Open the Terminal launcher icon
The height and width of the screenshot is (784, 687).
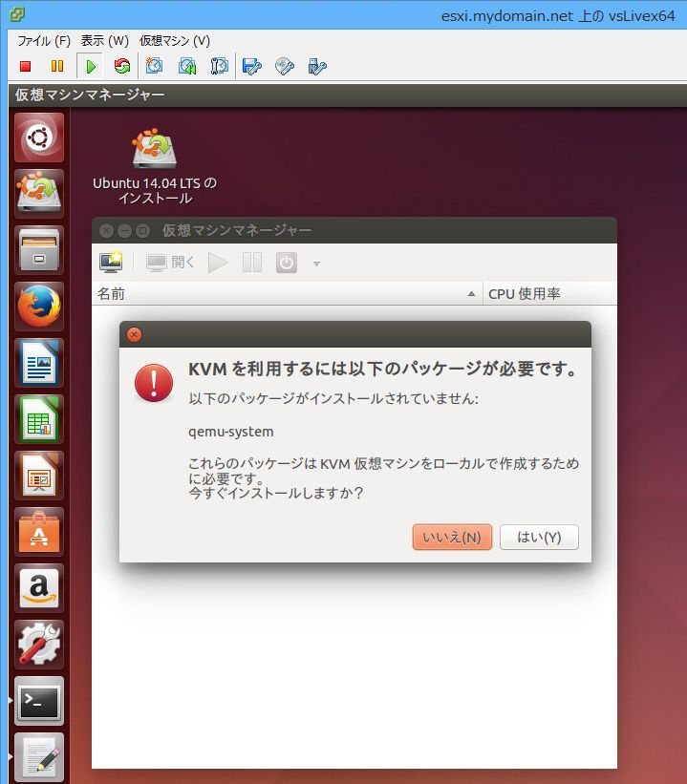tap(39, 701)
